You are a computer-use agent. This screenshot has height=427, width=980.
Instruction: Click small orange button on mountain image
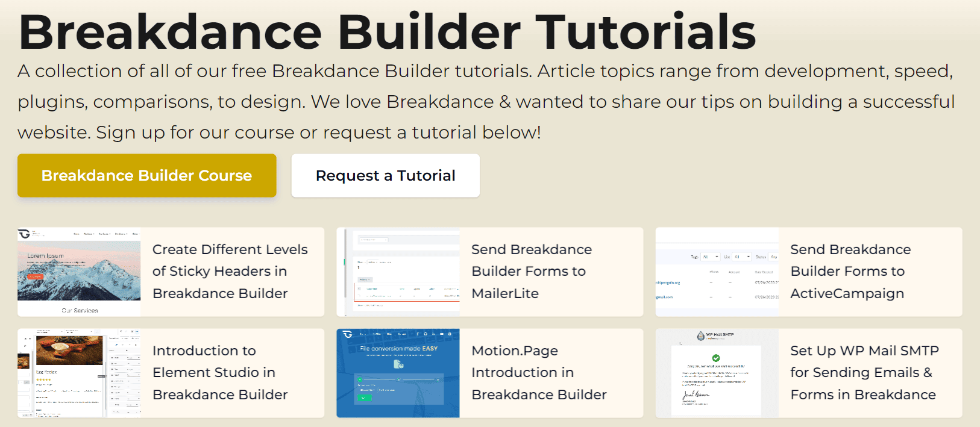tap(36, 276)
